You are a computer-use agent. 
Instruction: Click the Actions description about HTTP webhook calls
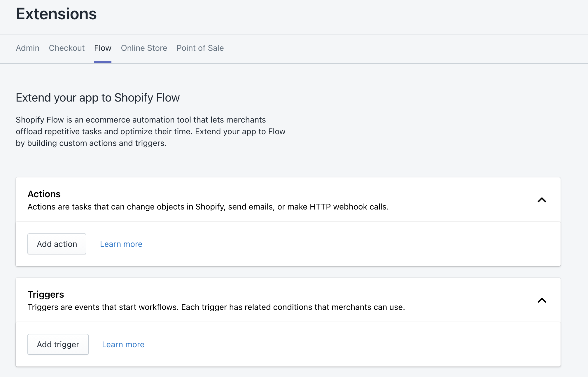point(208,207)
